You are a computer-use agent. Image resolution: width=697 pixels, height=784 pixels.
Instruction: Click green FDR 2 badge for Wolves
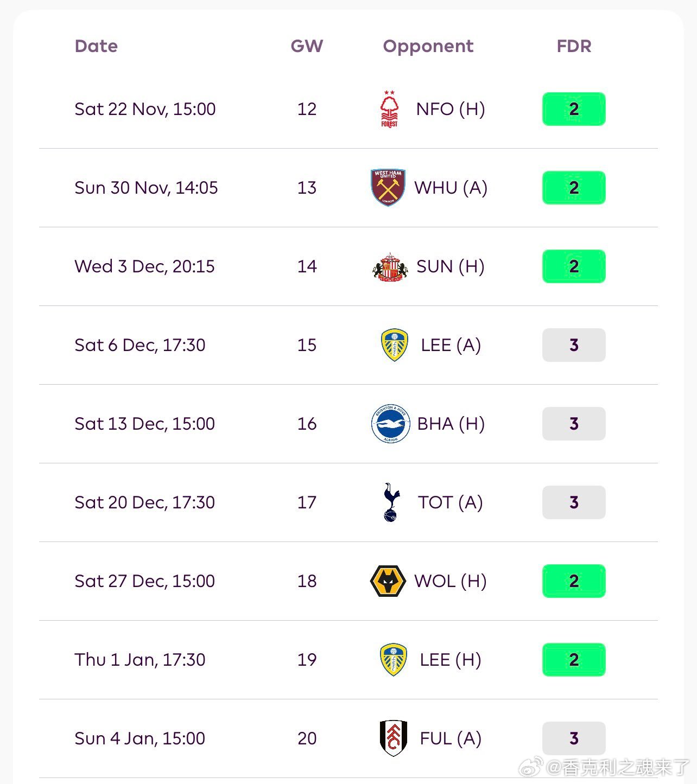574,581
